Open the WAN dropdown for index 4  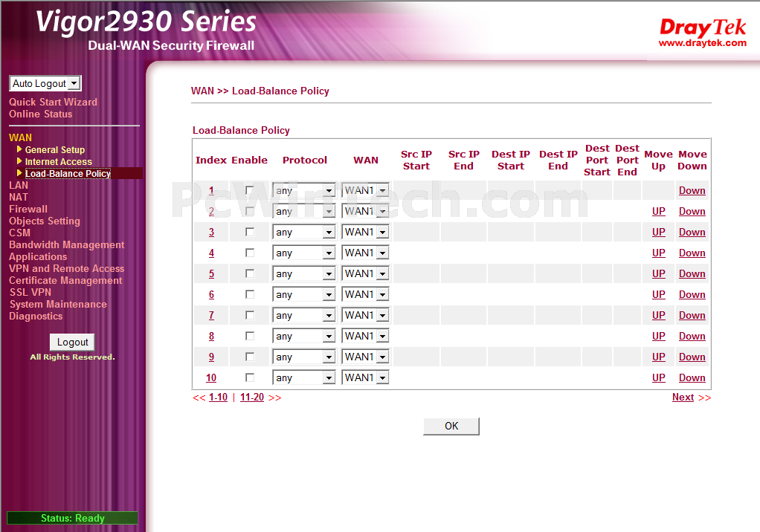coord(365,253)
